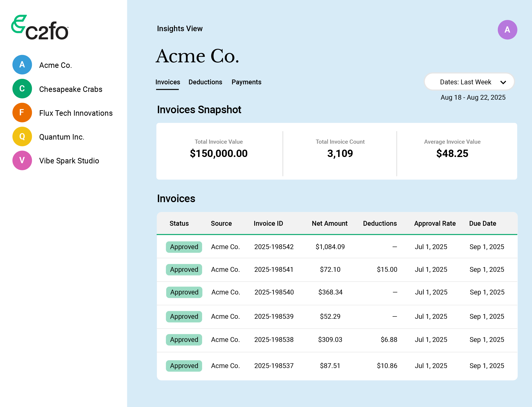Sort by the Due Date column header
This screenshot has height=407, width=532.
pos(482,223)
